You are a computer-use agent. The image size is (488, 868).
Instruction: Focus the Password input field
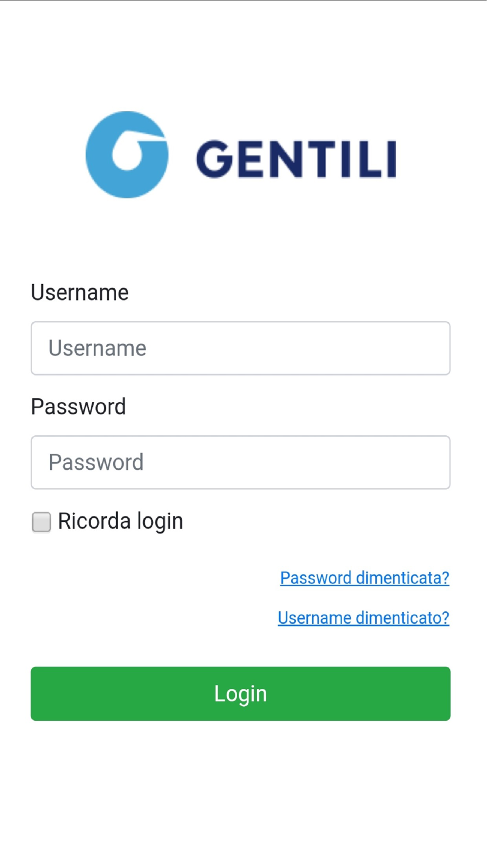pos(241,462)
